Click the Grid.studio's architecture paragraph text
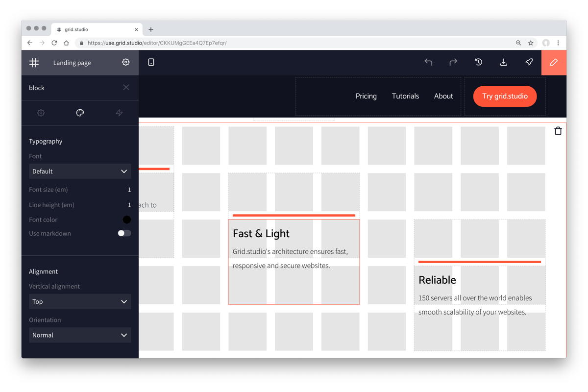The image size is (588, 392). pos(290,259)
